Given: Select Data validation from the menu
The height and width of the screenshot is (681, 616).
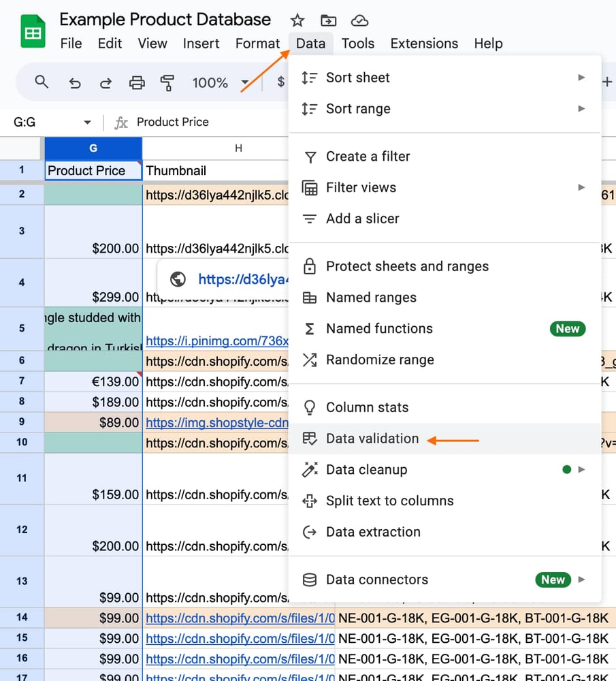Looking at the screenshot, I should point(371,439).
